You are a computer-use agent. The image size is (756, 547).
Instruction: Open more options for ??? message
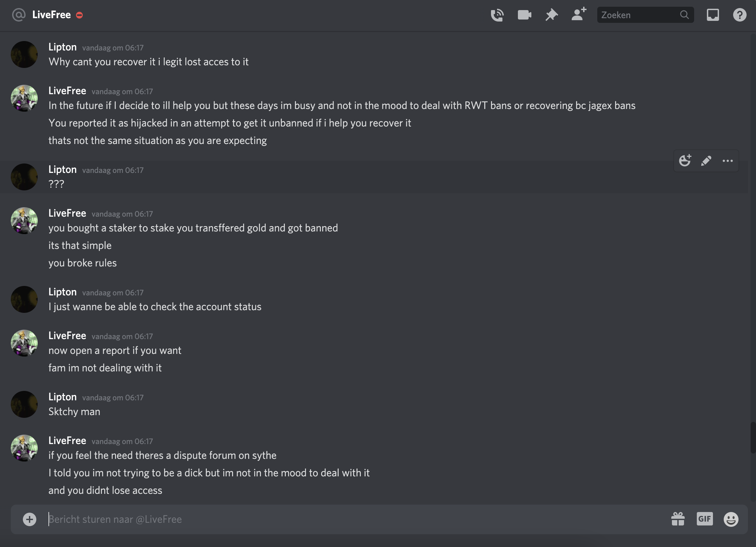coord(727,161)
